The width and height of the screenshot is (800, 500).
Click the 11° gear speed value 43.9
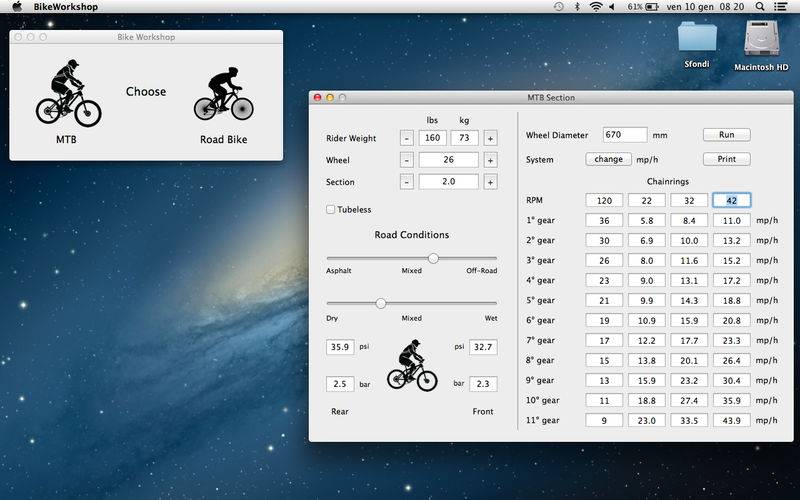pos(732,420)
